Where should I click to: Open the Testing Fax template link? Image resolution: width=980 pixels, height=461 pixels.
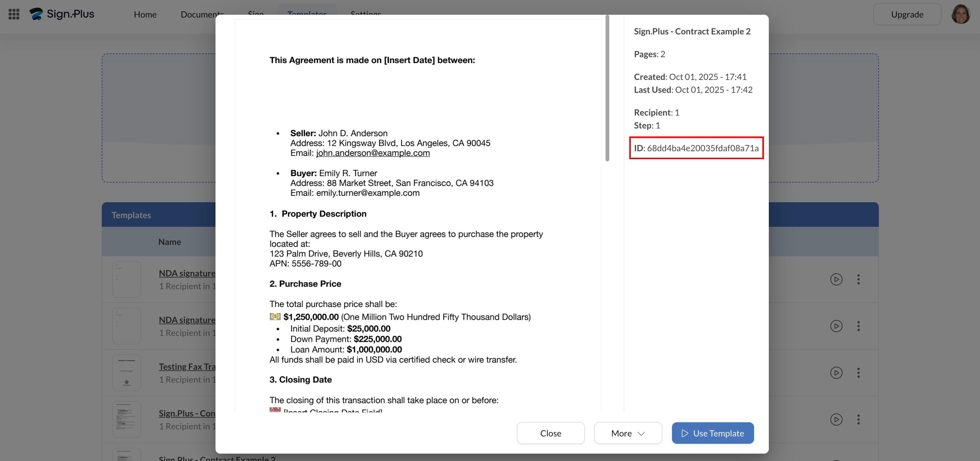click(x=187, y=367)
